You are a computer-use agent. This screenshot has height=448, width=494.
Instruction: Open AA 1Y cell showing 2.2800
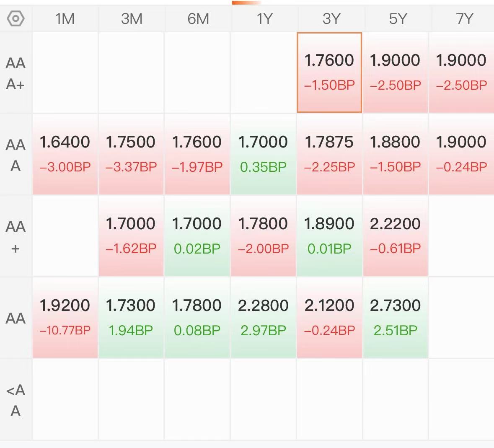pos(263,318)
